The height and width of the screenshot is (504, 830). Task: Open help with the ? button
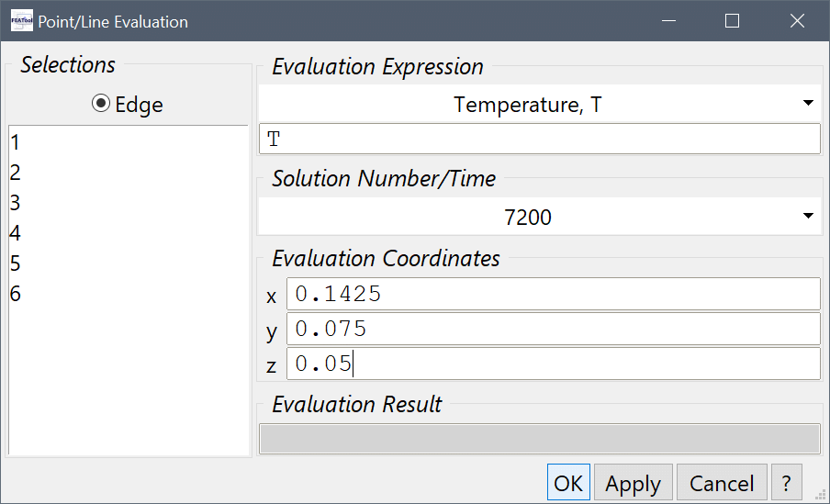[x=786, y=483]
